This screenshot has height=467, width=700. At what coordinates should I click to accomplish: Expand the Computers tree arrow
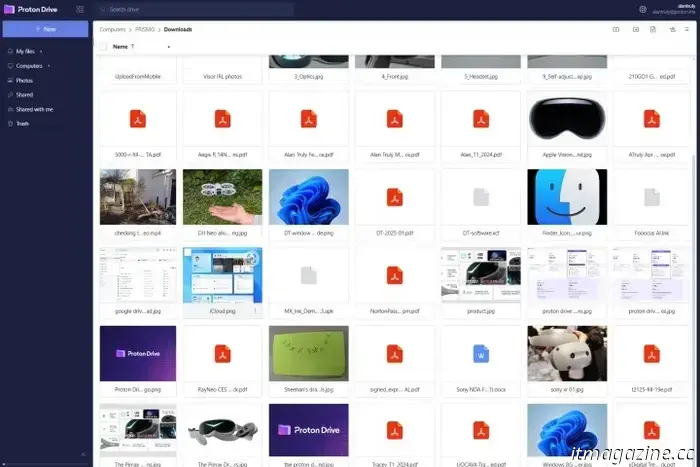click(49, 66)
